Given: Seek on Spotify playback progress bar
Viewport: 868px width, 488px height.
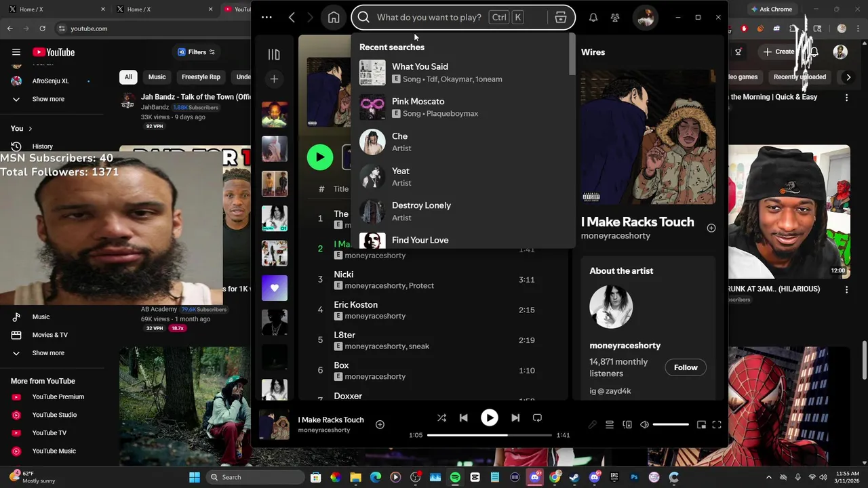Looking at the screenshot, I should (x=489, y=435).
